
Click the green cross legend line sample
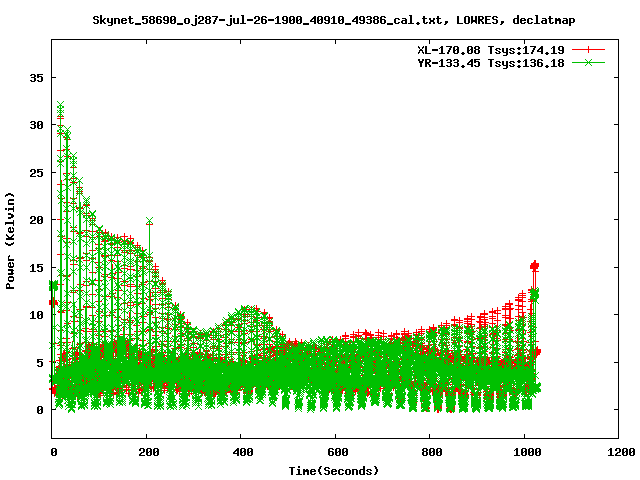588,62
